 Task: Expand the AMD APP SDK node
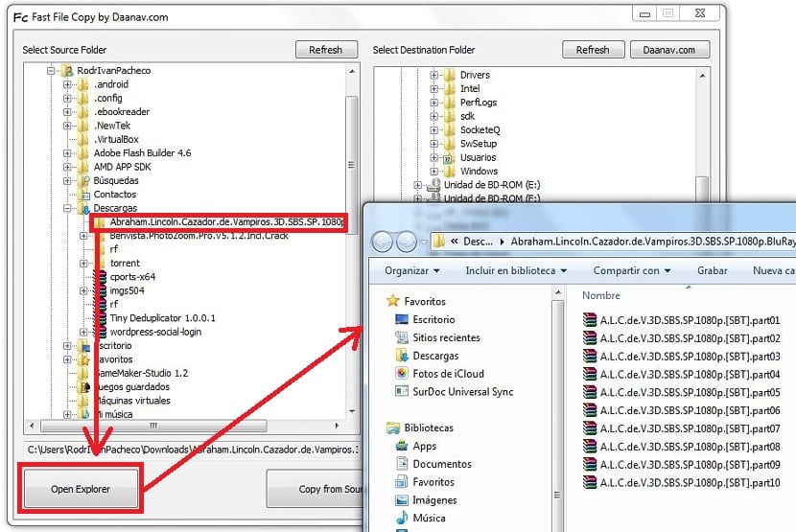point(67,167)
